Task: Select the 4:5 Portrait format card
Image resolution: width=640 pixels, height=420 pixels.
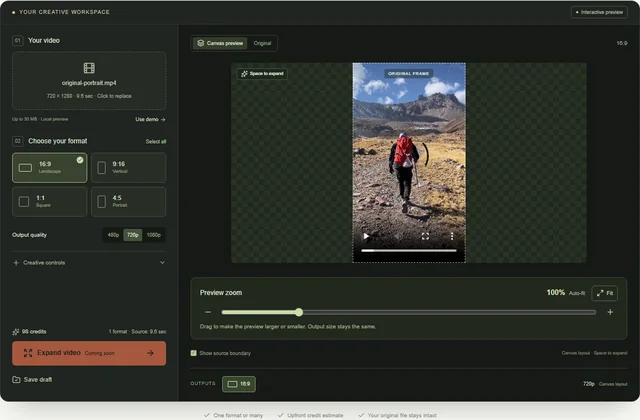Action: point(129,202)
